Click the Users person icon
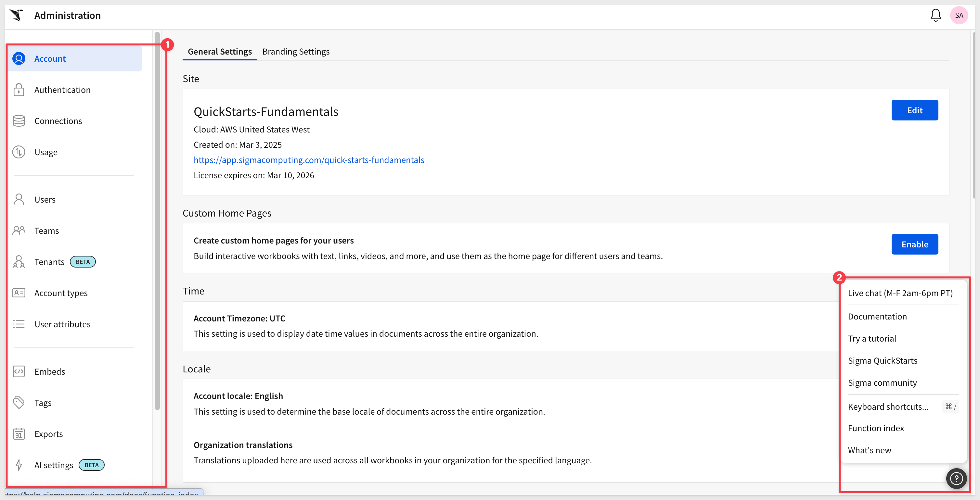This screenshot has height=500, width=980. click(19, 199)
